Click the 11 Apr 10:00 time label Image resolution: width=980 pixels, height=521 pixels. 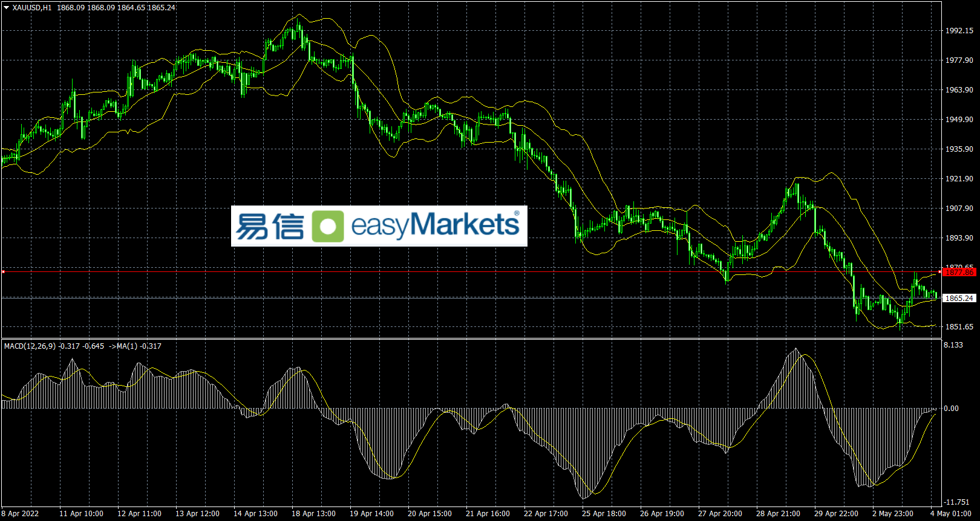(81, 514)
